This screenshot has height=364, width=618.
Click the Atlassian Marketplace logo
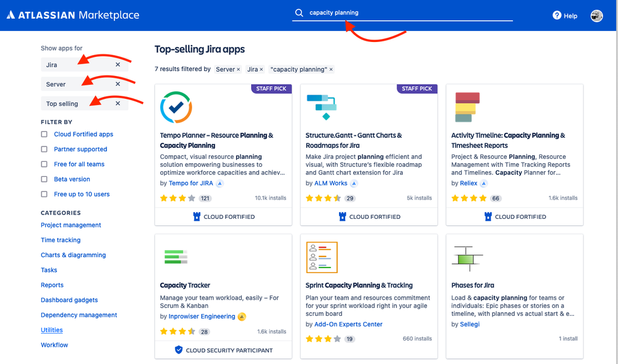[74, 15]
